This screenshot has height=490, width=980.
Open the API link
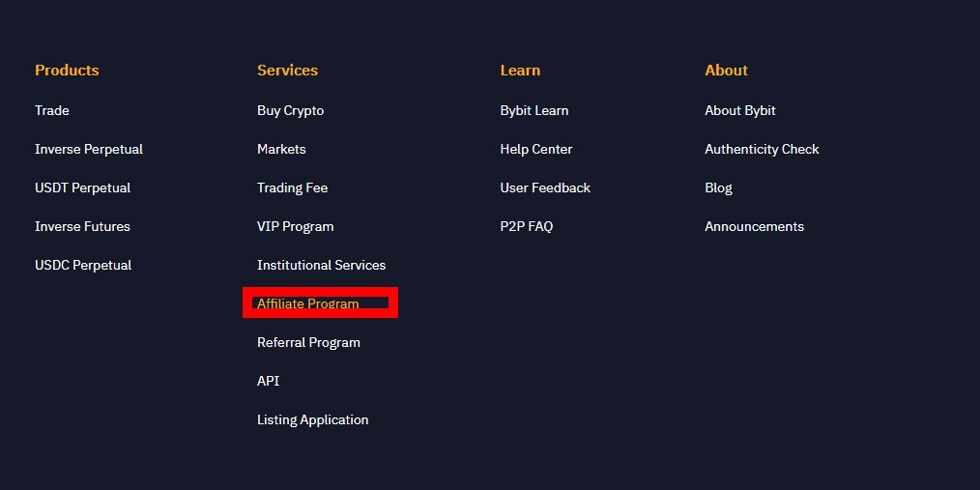[268, 381]
